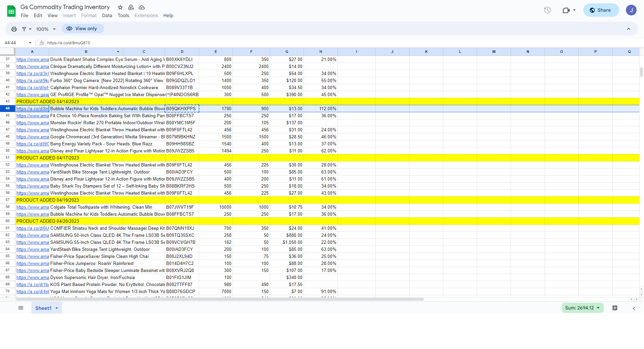Click the View only button
Screen dimensions: 644x349
[x=83, y=28]
